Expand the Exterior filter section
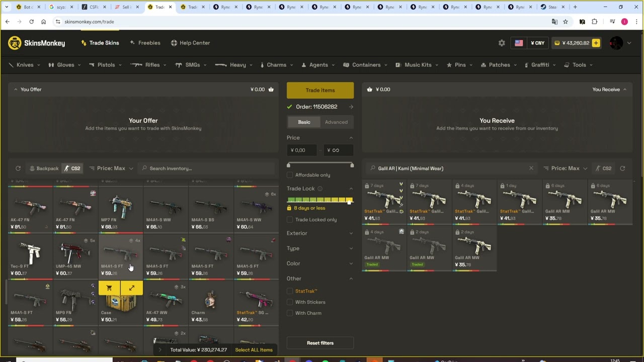 tap(320, 233)
